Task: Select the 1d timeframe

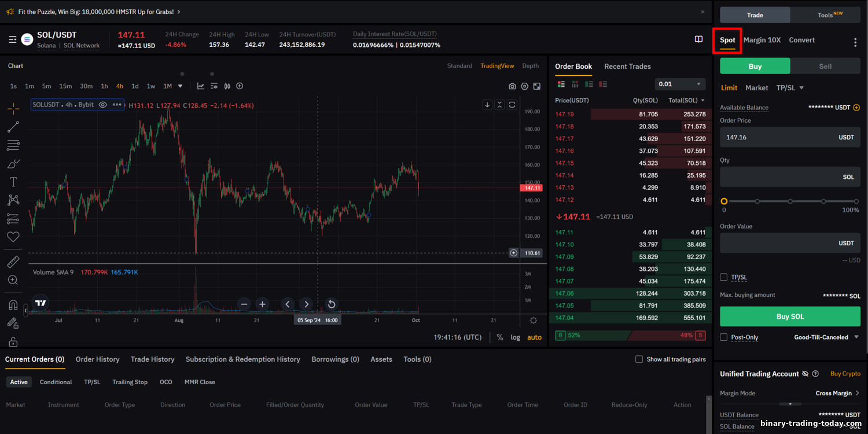Action: [x=135, y=86]
